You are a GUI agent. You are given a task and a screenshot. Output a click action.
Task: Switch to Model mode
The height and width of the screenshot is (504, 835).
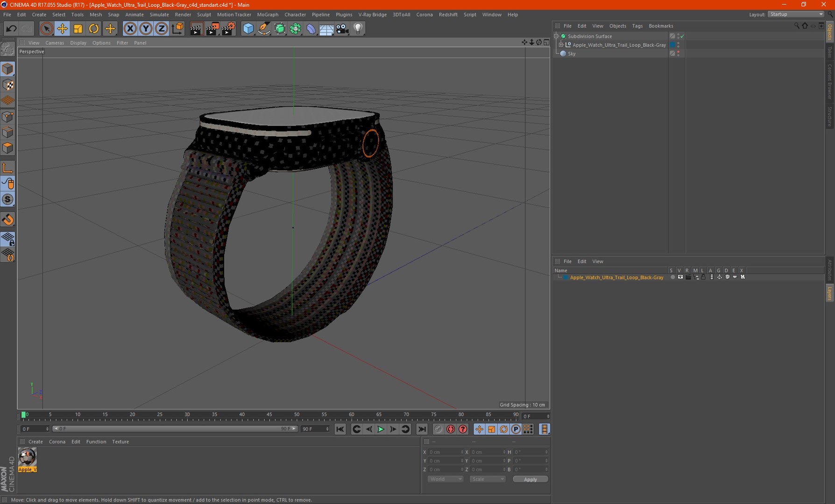pyautogui.click(x=8, y=69)
